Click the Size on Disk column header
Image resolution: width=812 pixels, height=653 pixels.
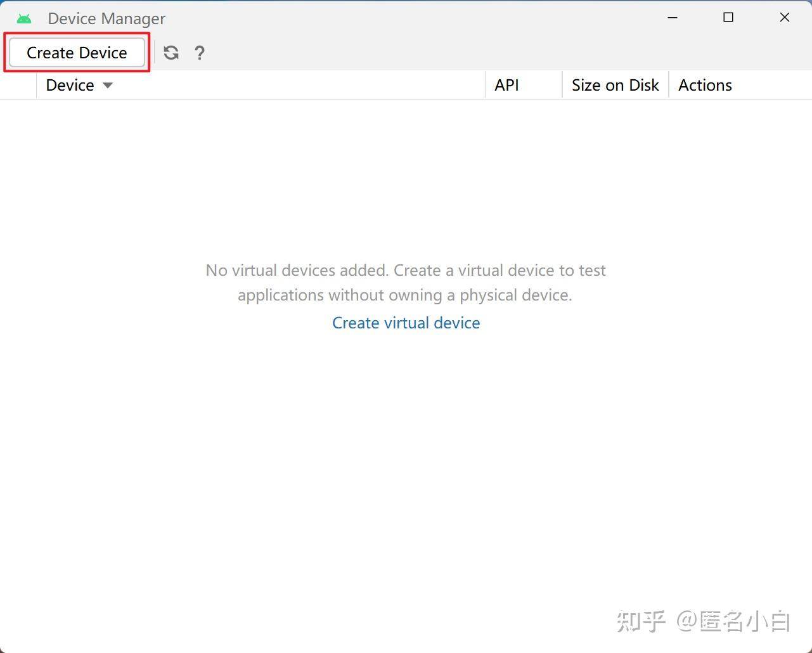pyautogui.click(x=615, y=85)
